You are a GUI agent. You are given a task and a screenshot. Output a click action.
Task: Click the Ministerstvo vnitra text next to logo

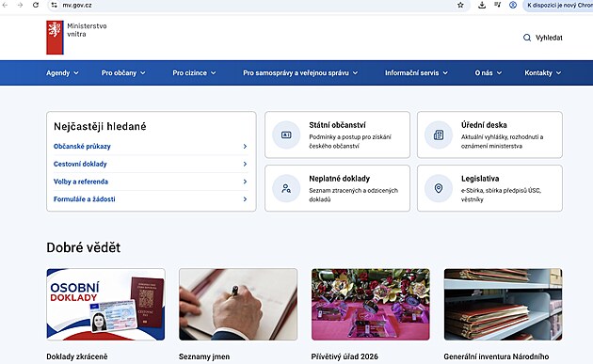(87, 30)
